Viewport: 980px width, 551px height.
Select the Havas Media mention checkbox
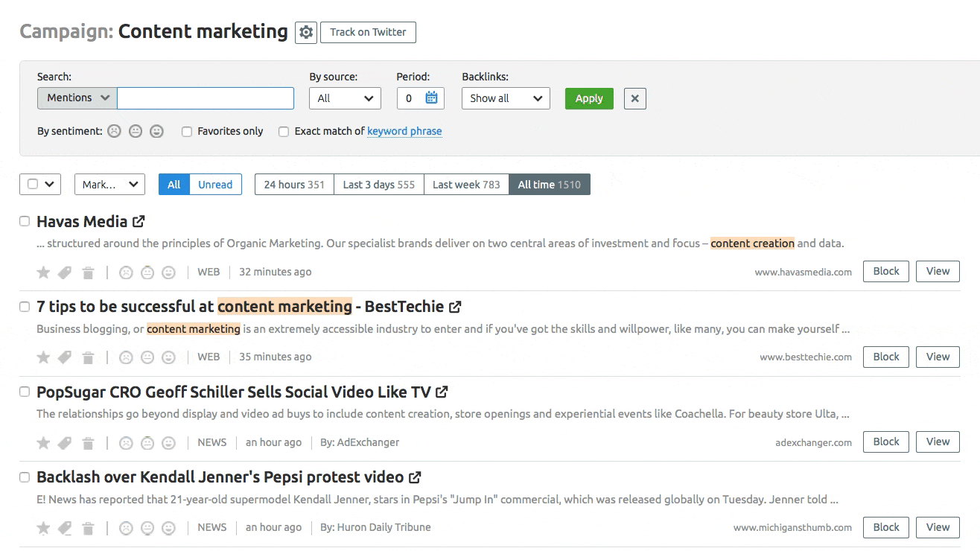click(25, 221)
